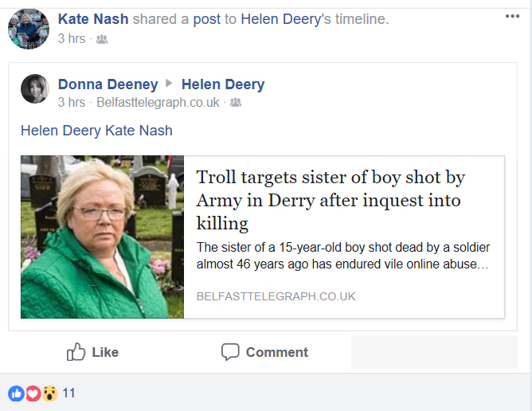Click the thumbs-up like reaction icon

pyautogui.click(x=16, y=393)
